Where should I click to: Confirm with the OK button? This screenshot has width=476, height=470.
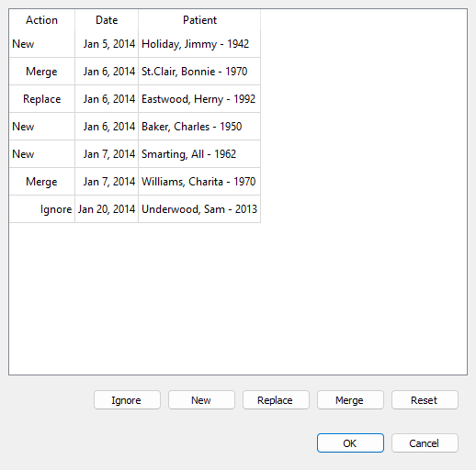tap(350, 442)
